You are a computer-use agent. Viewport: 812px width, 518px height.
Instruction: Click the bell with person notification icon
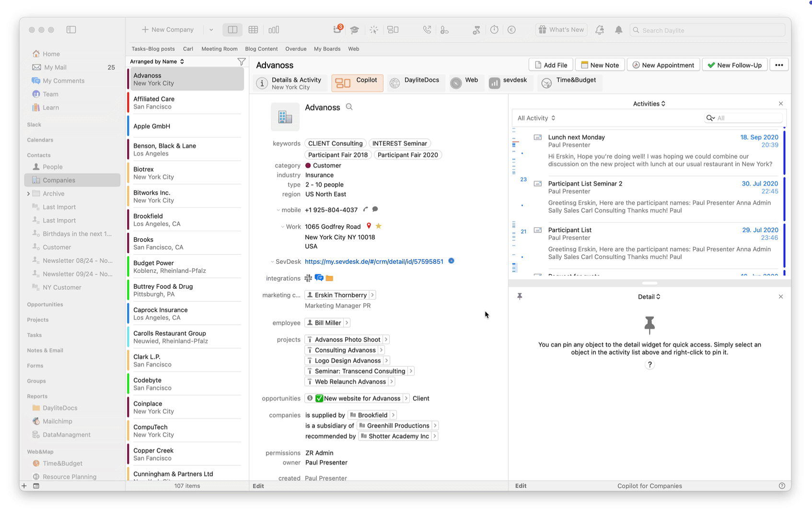(600, 30)
